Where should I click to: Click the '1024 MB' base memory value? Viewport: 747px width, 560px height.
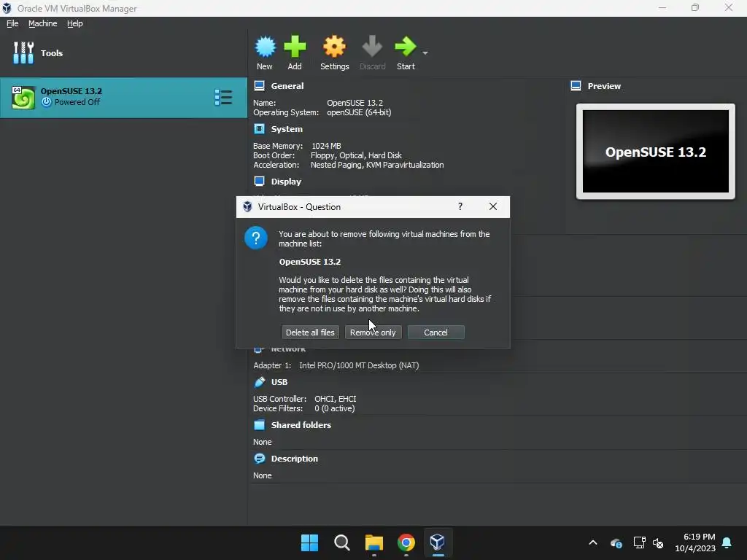click(x=326, y=146)
